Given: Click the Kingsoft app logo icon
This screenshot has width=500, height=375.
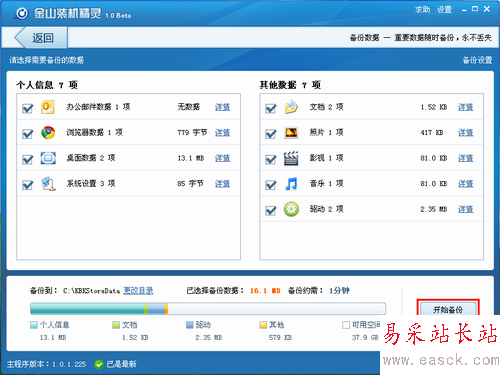Looking at the screenshot, I should 22,13.
